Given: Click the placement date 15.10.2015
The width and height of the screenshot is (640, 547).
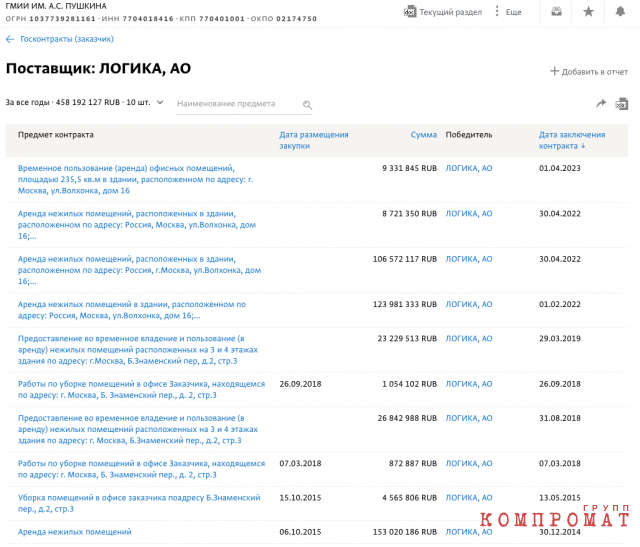Looking at the screenshot, I should point(300,498).
